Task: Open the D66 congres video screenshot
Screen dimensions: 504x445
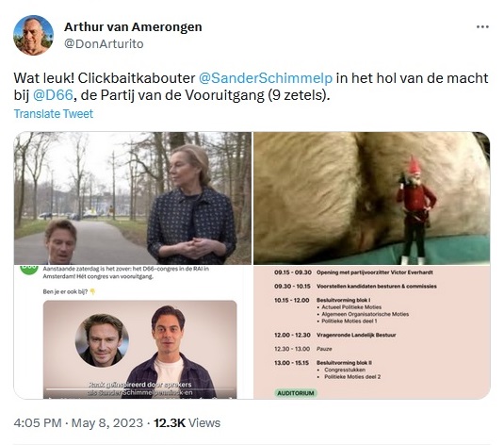Action: [133, 332]
